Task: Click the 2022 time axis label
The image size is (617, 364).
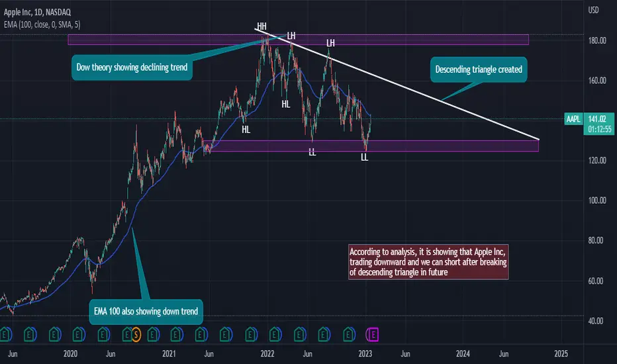Action: point(267,354)
